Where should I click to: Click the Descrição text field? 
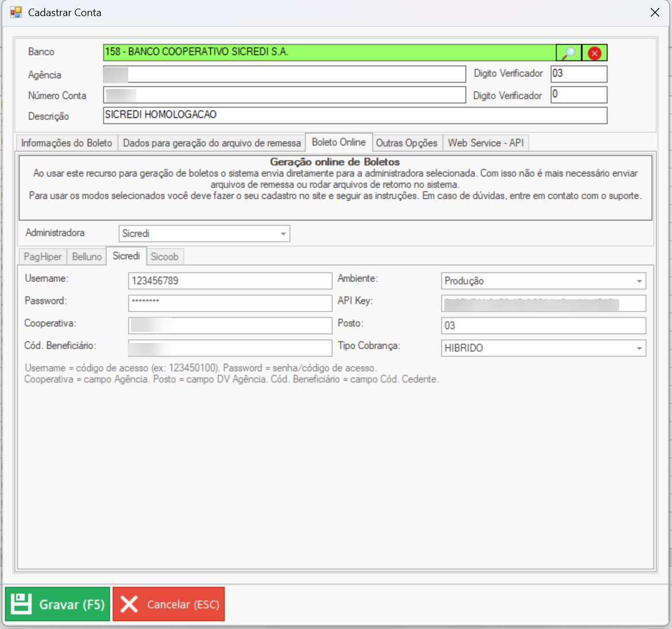tap(355, 115)
